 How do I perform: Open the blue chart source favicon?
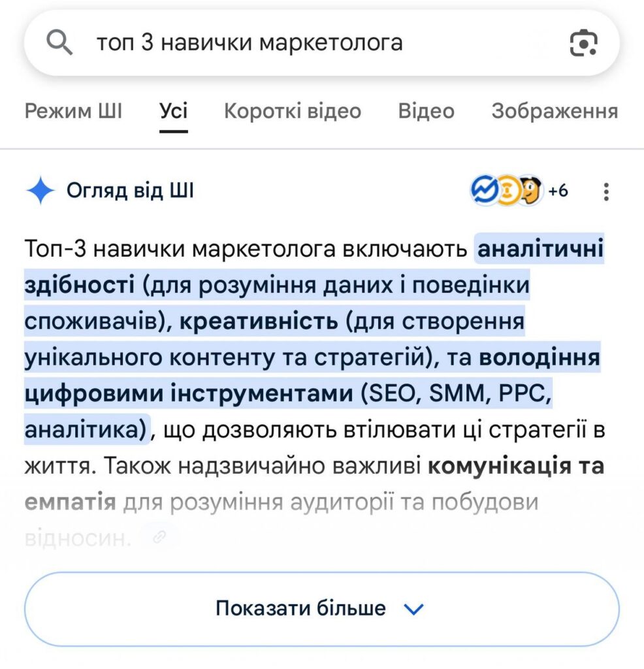click(483, 191)
